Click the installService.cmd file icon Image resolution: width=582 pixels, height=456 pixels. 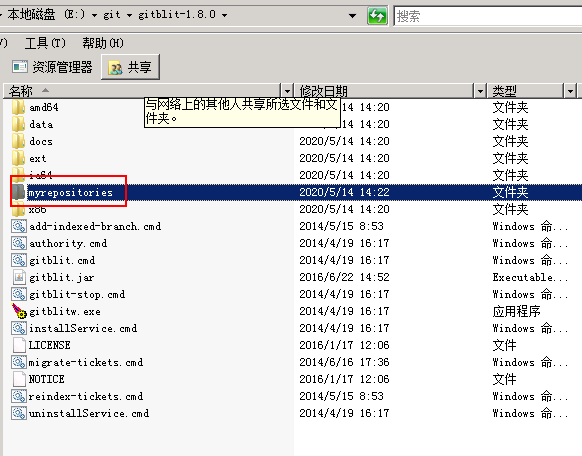click(x=19, y=328)
